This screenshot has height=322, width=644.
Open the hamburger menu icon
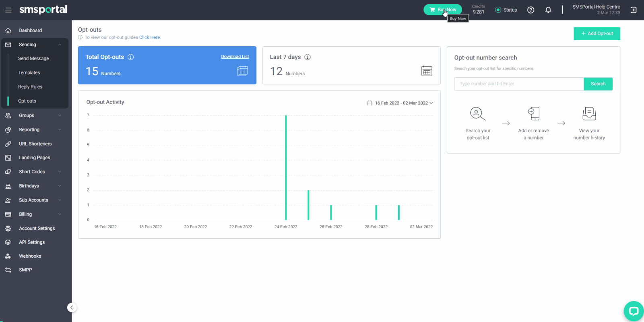8,10
